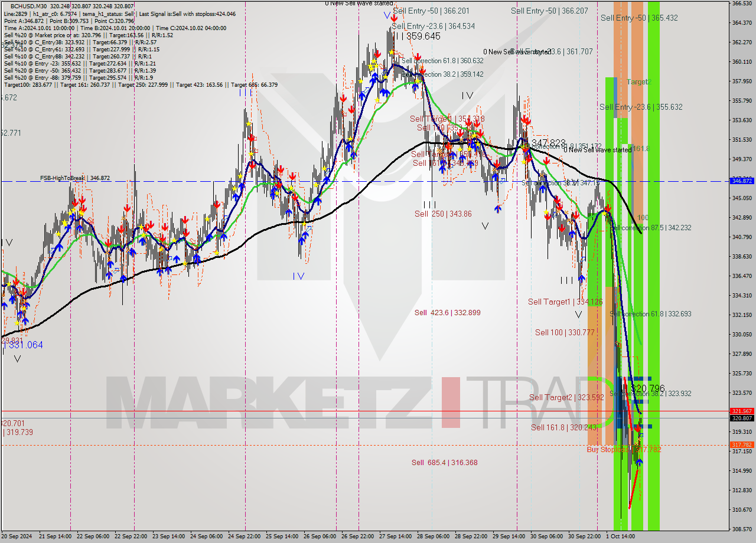This screenshot has height=543, width=756.
Task: Select the Sell Entry -23.6 | 364.534 label
Action: [x=433, y=26]
